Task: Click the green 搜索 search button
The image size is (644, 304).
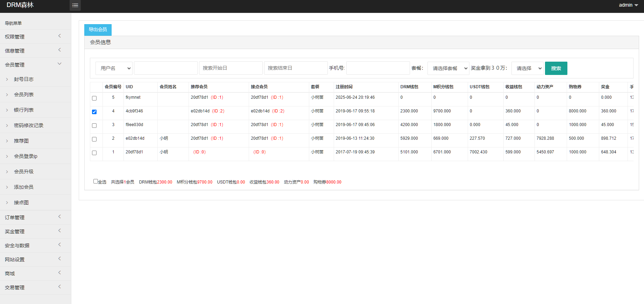Action: tap(556, 68)
